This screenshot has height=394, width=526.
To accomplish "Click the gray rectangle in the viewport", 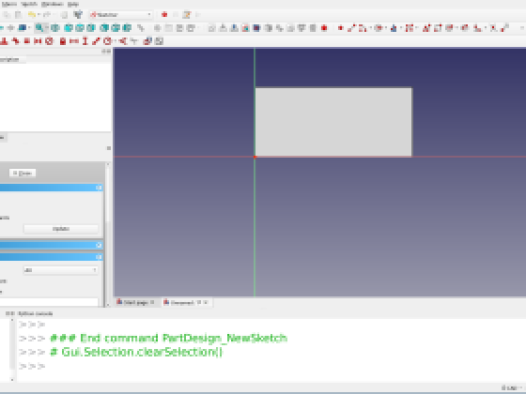I will (x=333, y=122).
